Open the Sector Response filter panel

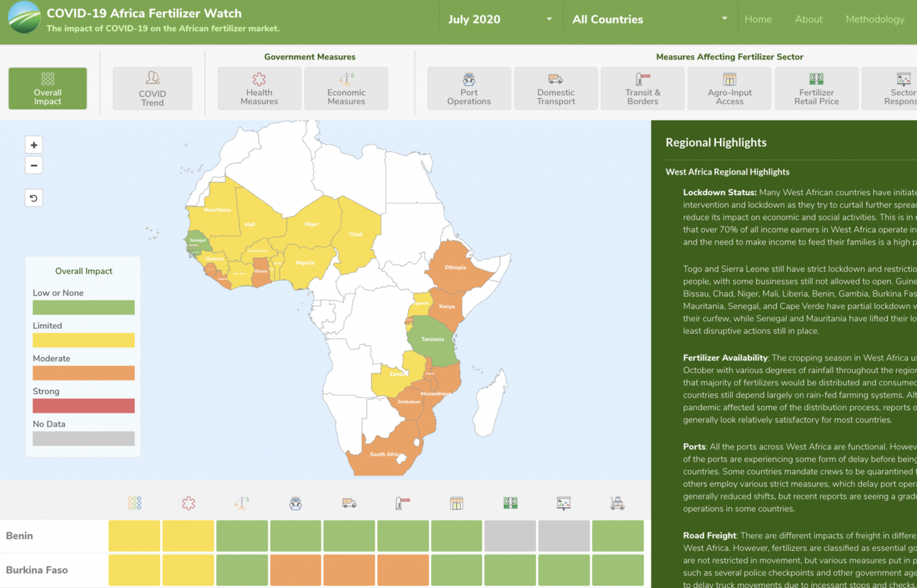pos(901,88)
